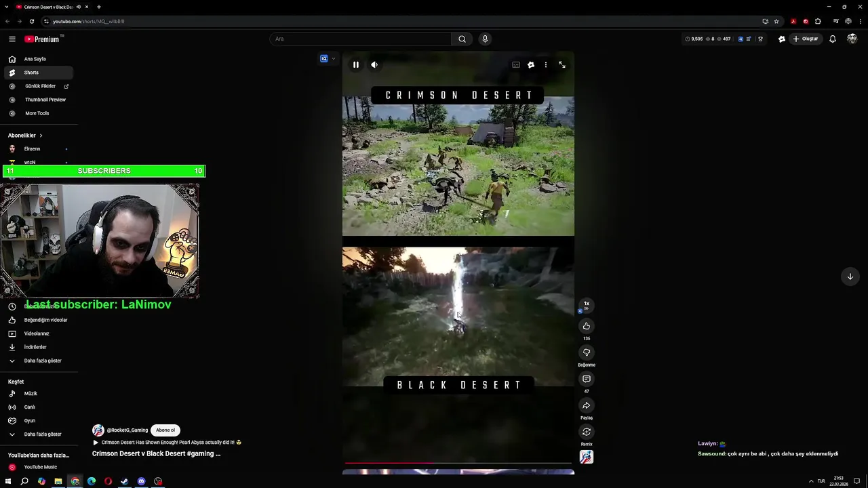The height and width of the screenshot is (488, 868).
Task: Open YouTube notifications bell
Action: click(x=833, y=39)
